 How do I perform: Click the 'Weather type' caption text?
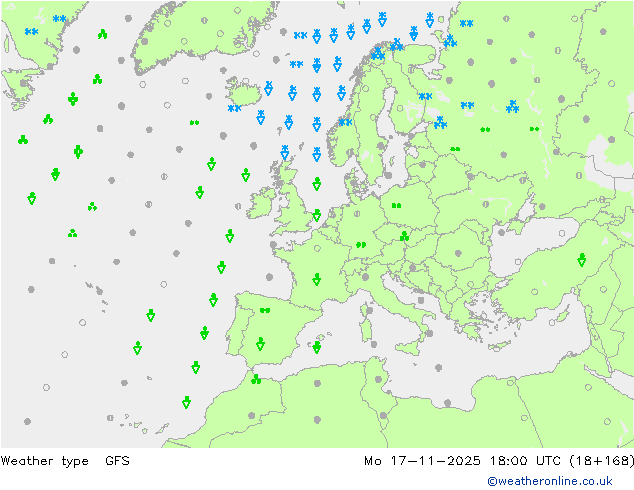pos(44,460)
